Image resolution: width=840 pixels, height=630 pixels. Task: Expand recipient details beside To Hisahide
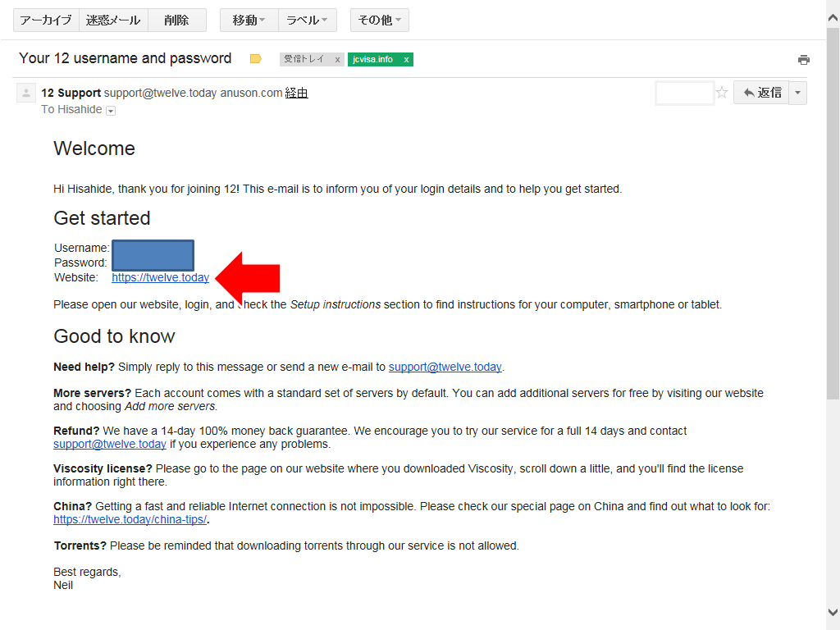(x=111, y=111)
